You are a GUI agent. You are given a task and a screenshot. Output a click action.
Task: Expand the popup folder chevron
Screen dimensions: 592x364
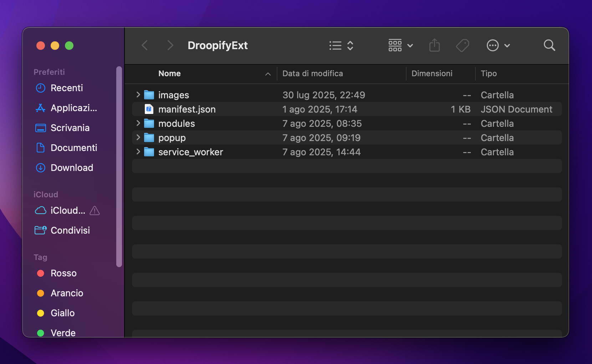click(138, 137)
